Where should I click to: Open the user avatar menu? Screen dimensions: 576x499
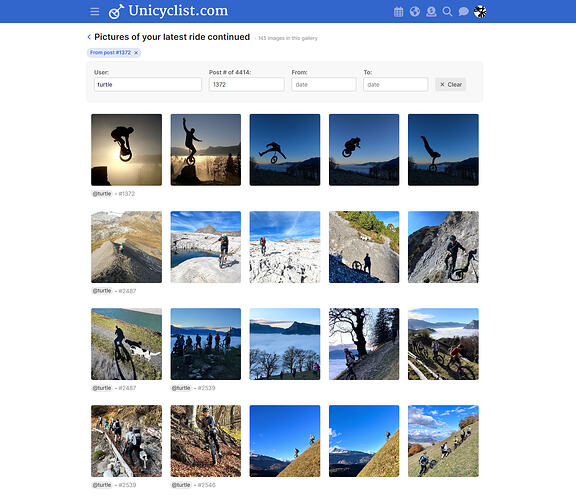(x=480, y=12)
